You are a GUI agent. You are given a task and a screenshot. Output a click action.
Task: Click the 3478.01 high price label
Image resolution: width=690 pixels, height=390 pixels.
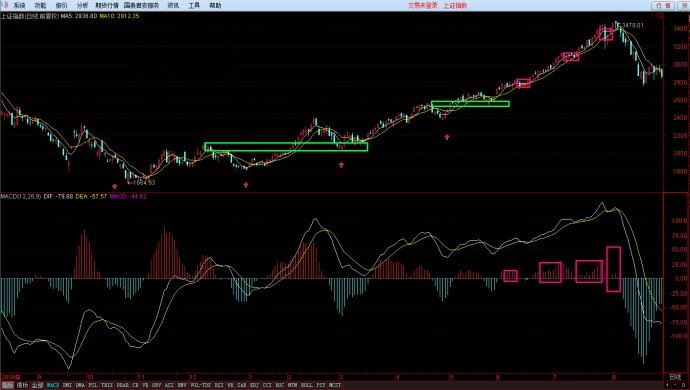[633, 26]
